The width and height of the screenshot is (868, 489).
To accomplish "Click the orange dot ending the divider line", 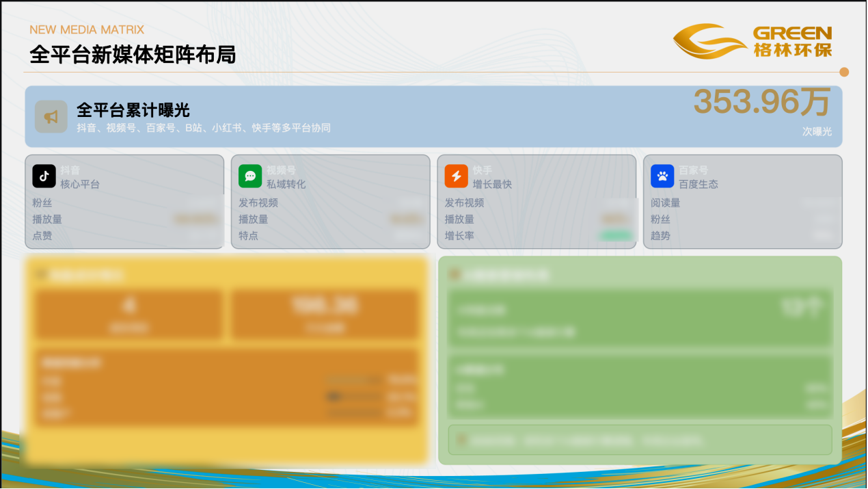I will (844, 72).
